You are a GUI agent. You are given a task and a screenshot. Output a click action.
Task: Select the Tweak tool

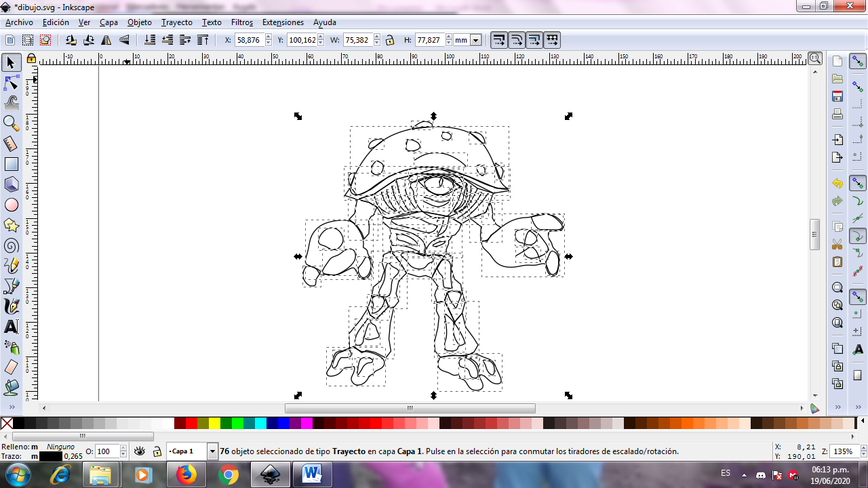tap(11, 103)
